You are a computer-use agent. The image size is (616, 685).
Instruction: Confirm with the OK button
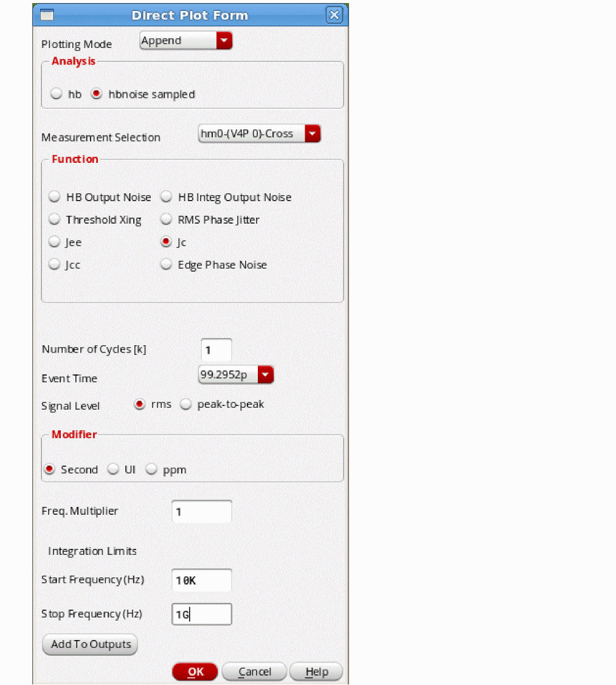195,672
